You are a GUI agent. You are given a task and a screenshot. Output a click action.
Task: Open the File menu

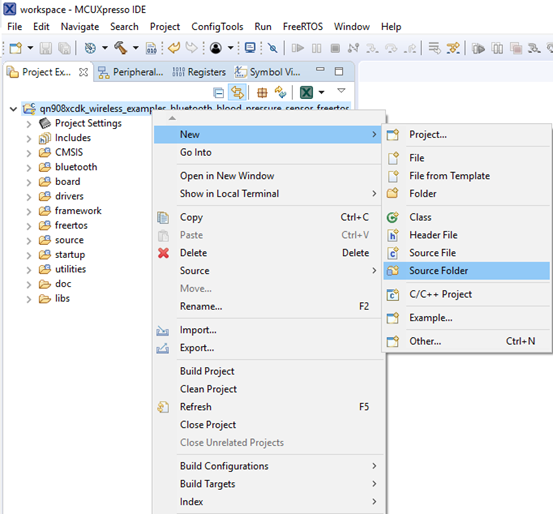coord(14,27)
